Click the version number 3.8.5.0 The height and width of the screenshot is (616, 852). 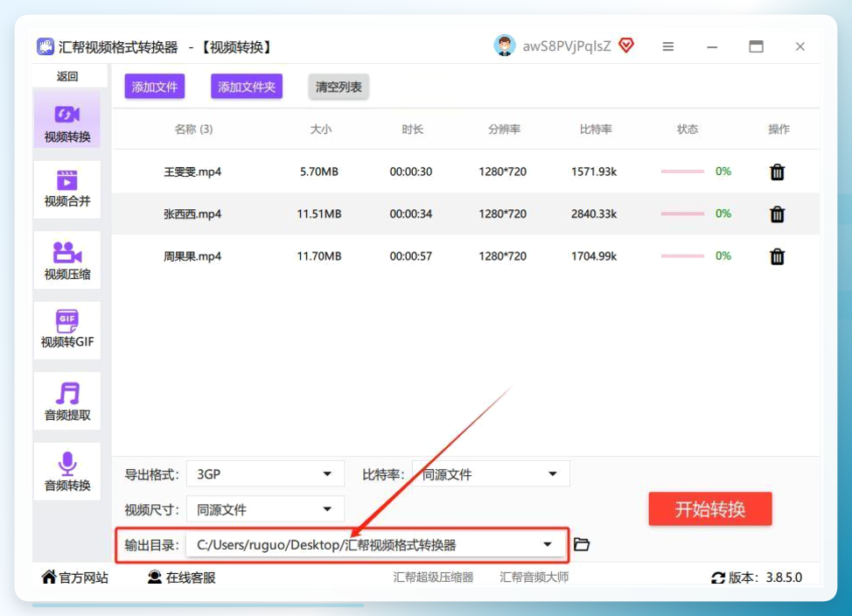pos(784,577)
